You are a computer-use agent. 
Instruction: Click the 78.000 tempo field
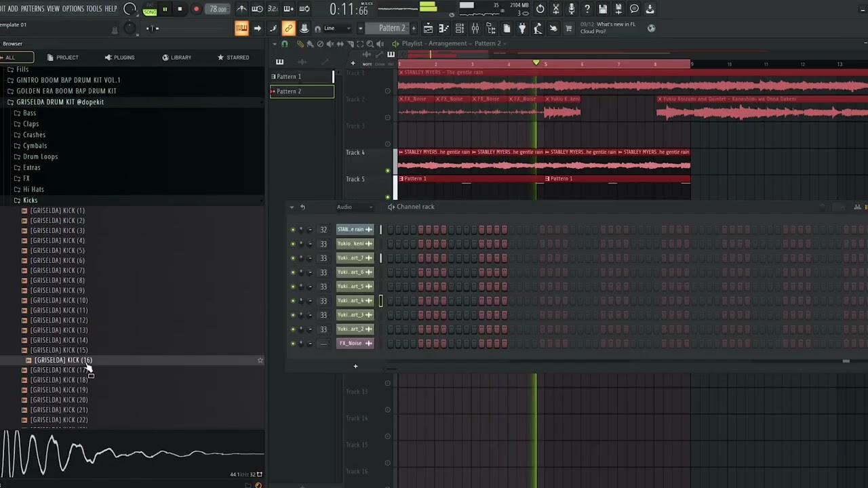click(x=218, y=9)
